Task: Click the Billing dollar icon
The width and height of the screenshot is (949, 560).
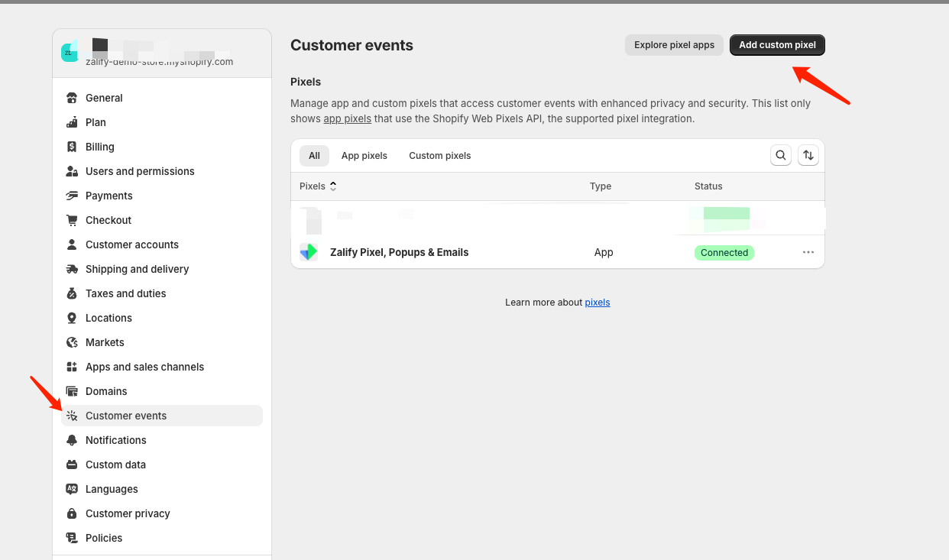Action: click(72, 147)
